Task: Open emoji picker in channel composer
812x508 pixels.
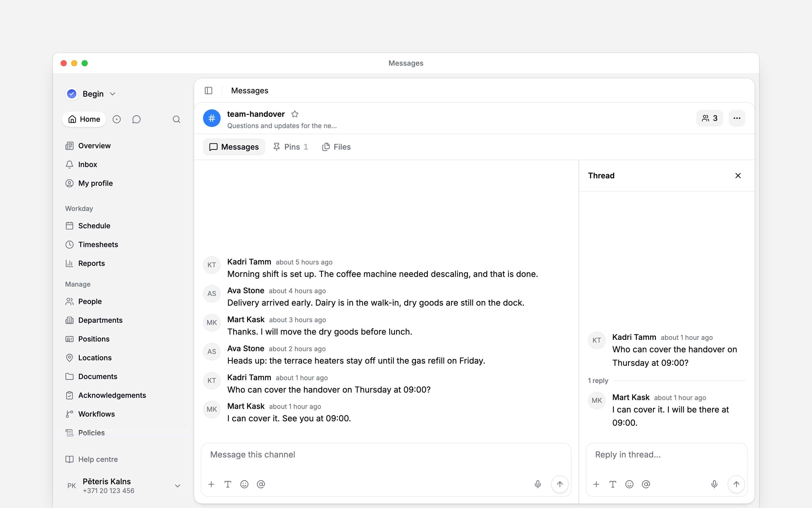Action: [244, 484]
